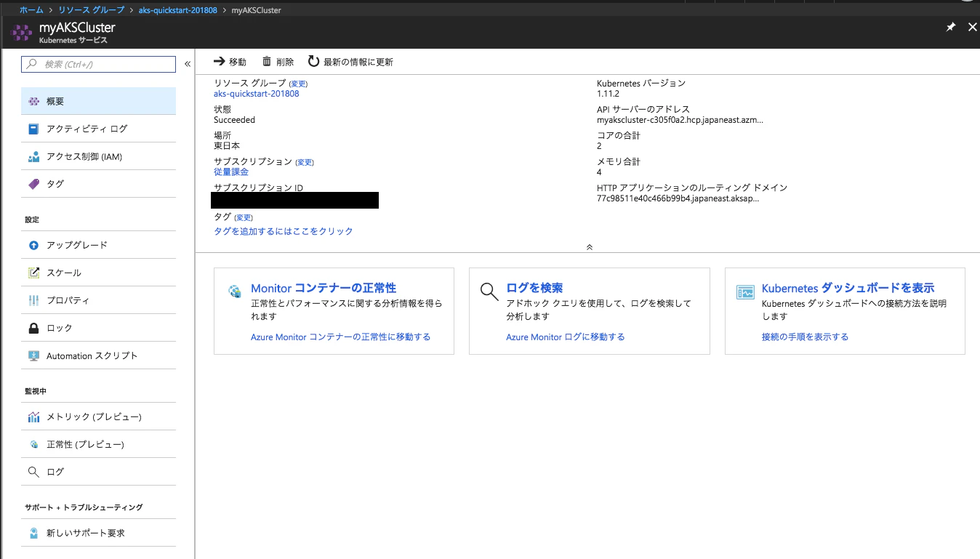980x559 pixels.
Task: Open the 概要 menu item
Action: pos(98,101)
